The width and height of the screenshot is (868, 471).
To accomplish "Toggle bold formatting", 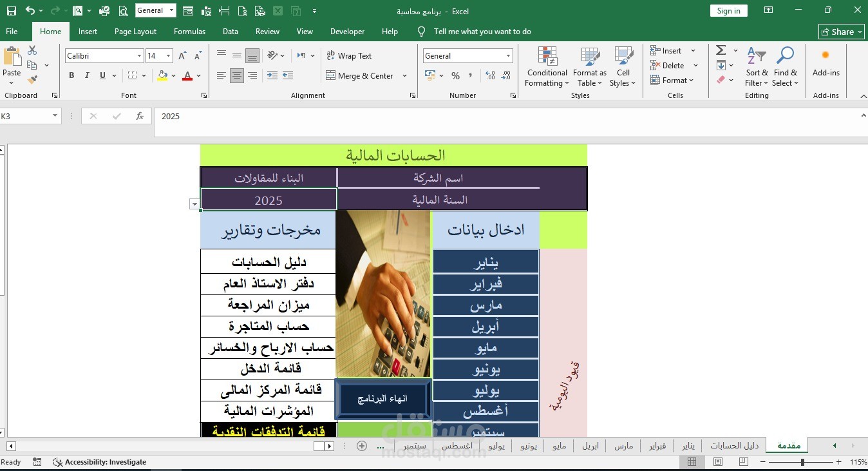I will tap(71, 75).
